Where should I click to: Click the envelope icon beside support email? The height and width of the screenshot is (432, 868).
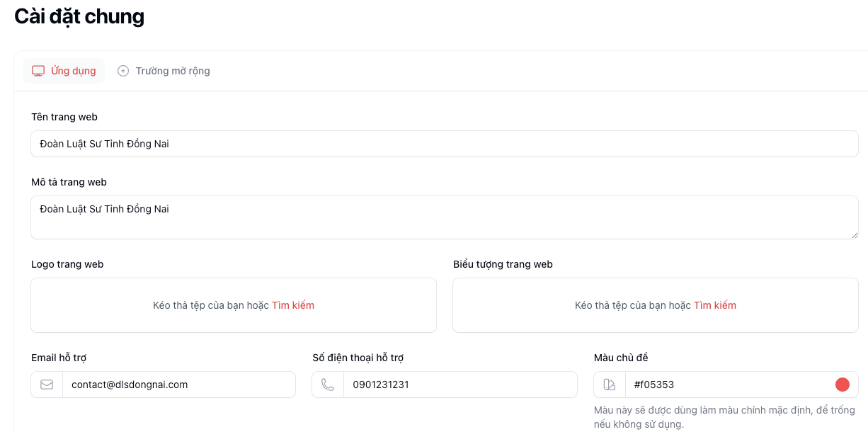(47, 385)
